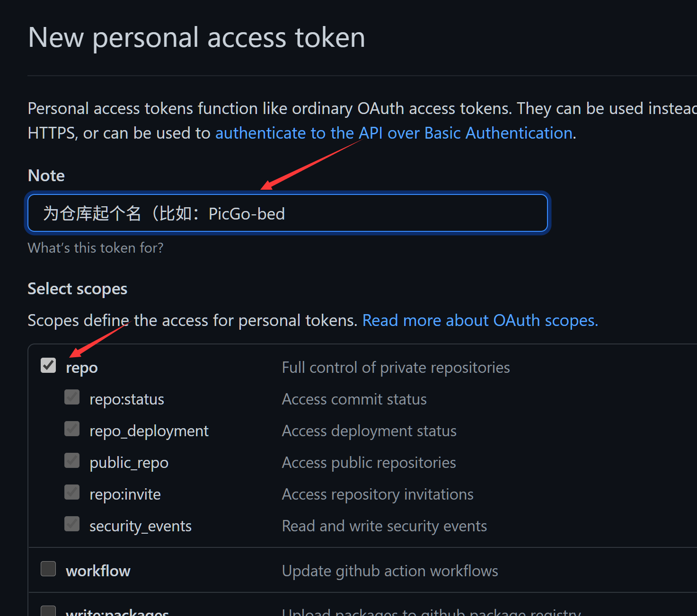Toggle the repo:invite checkbox
This screenshot has width=697, height=616.
72,492
